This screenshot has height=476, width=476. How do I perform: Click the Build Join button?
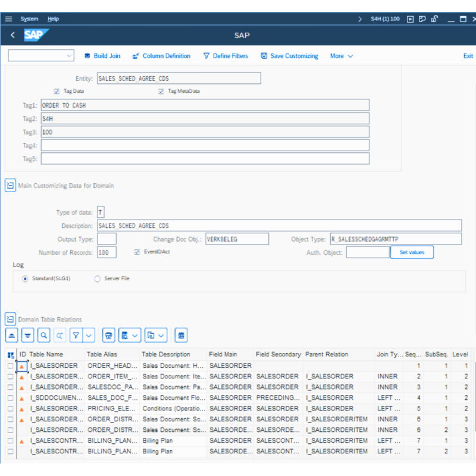[x=102, y=55]
